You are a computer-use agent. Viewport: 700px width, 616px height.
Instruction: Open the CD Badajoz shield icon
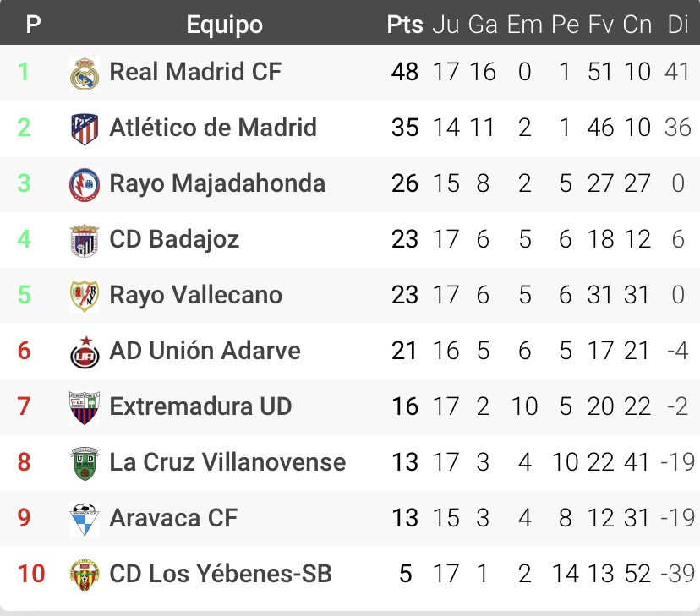pos(85,240)
